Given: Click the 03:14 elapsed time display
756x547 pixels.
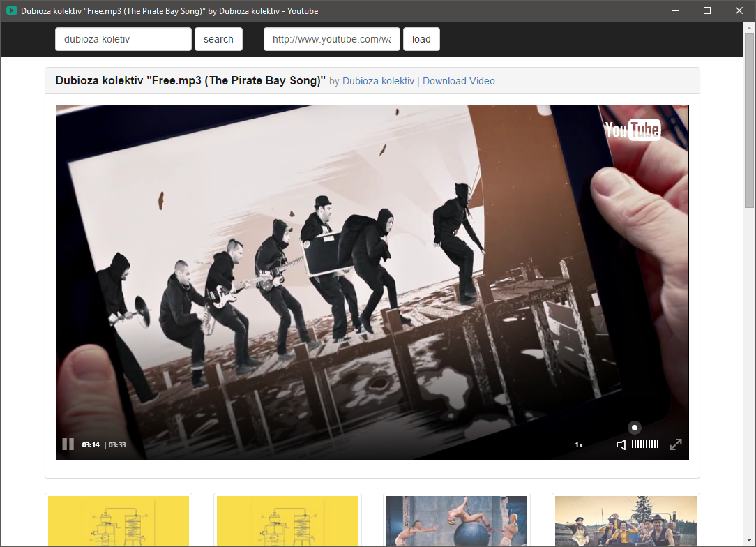Looking at the screenshot, I should (91, 444).
